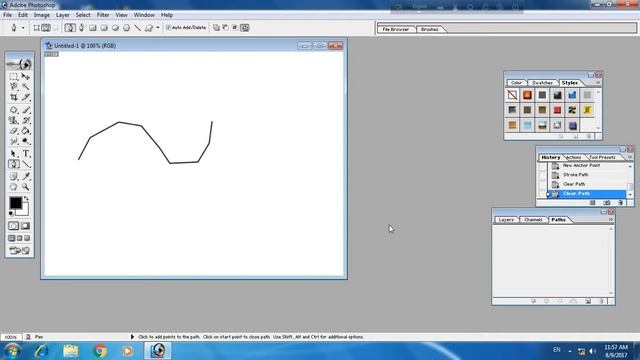Swap foreground and background colors
The image size is (640, 360).
pyautogui.click(x=27, y=198)
